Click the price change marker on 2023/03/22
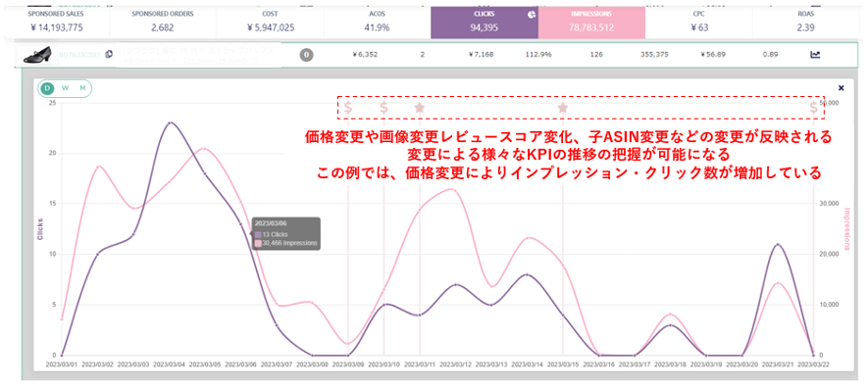This screenshot has width=868, height=387. pos(813,107)
